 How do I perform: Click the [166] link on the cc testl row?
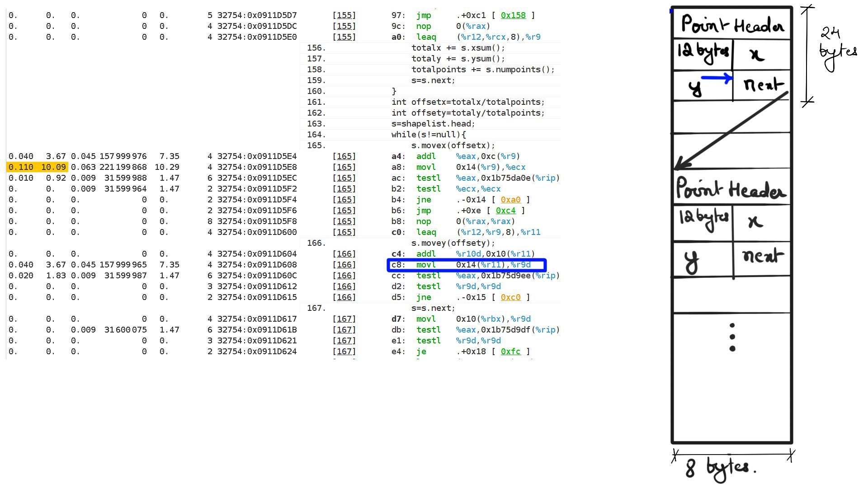click(344, 276)
